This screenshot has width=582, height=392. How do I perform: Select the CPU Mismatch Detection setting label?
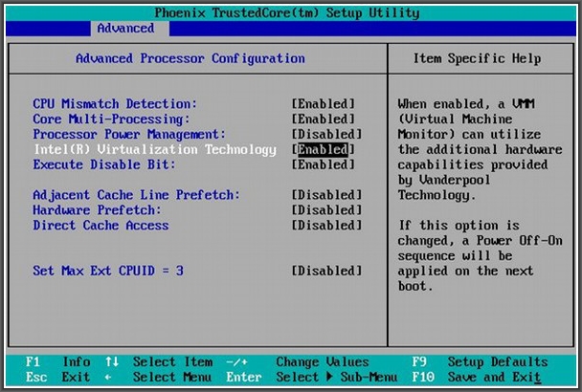pyautogui.click(x=115, y=104)
